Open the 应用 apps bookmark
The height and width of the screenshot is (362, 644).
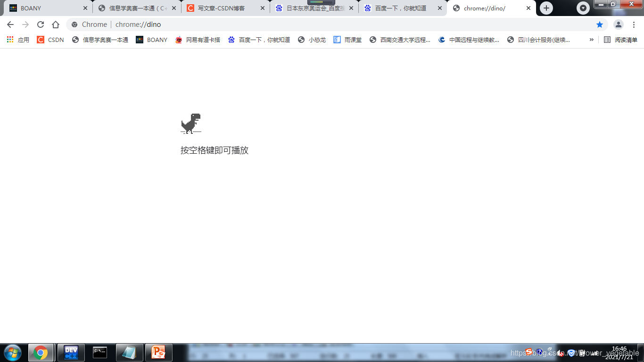(x=18, y=40)
